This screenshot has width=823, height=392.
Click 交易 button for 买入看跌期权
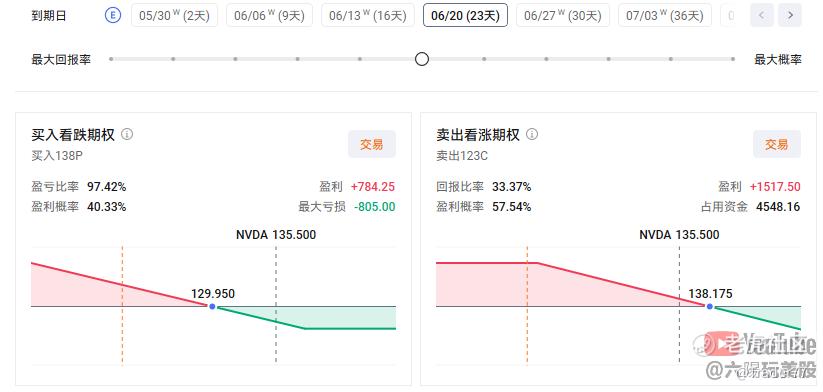tap(372, 144)
